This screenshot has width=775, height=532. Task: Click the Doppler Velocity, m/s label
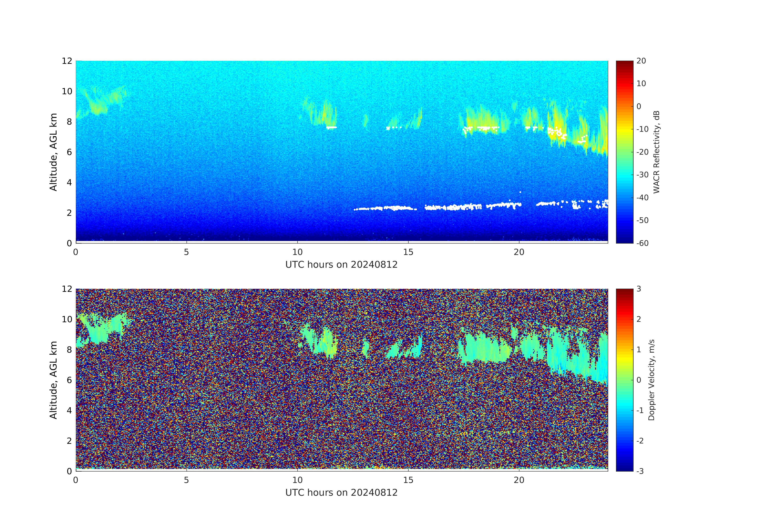(651, 380)
